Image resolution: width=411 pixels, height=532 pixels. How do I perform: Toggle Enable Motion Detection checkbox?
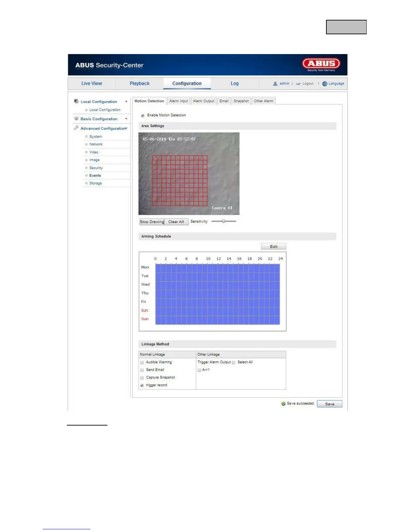click(143, 116)
